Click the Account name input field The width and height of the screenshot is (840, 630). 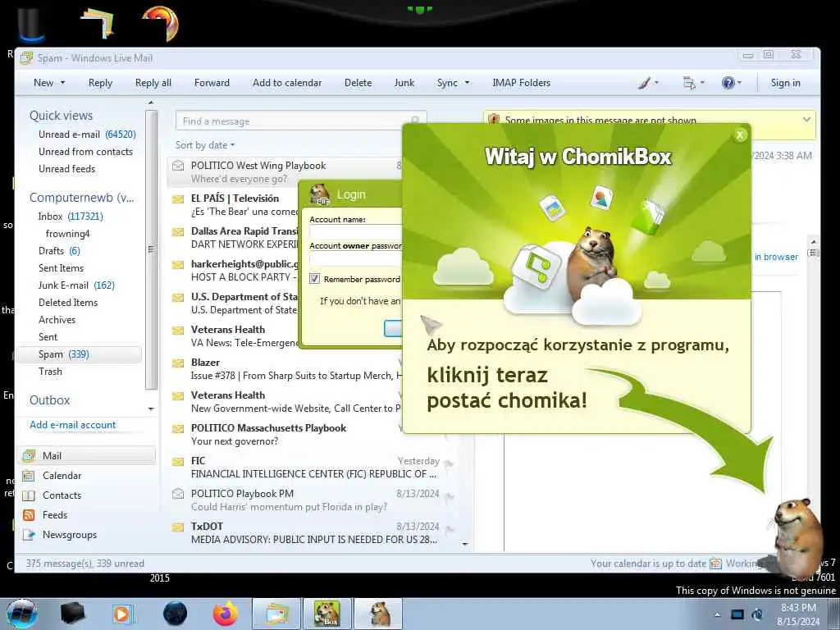355,232
